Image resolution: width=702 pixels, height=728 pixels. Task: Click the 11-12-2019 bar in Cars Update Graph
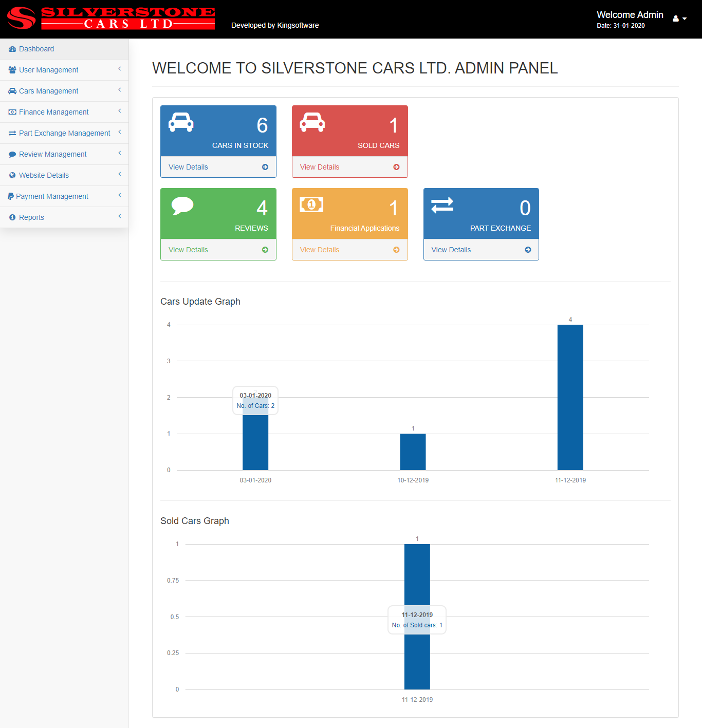click(570, 397)
